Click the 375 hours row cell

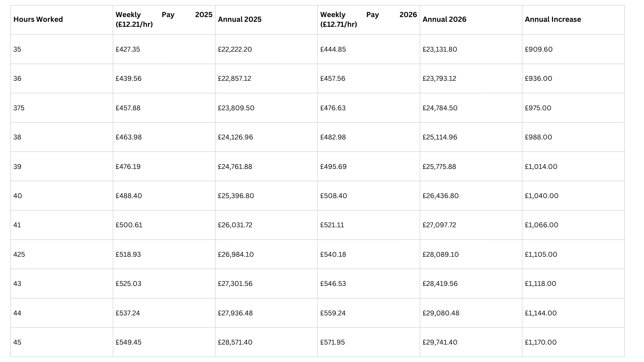(x=19, y=108)
